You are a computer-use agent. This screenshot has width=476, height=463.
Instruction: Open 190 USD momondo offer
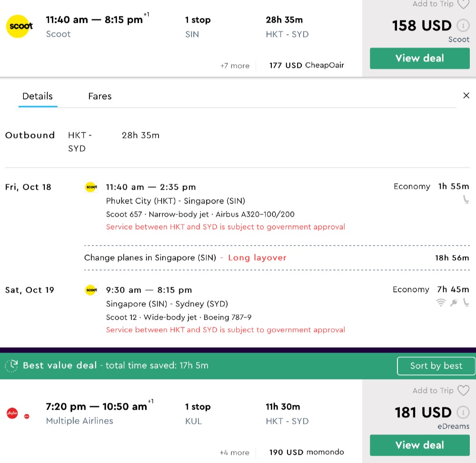pos(307,452)
